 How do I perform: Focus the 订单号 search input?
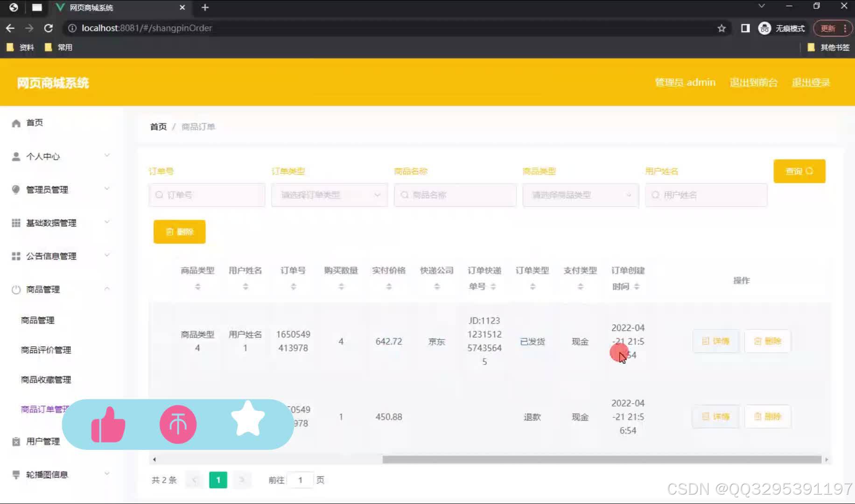point(207,195)
